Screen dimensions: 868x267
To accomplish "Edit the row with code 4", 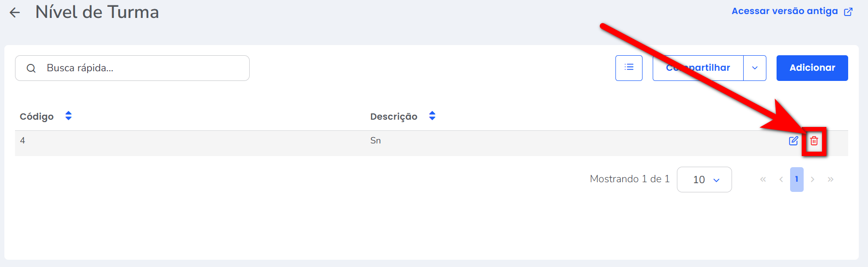I will (793, 141).
